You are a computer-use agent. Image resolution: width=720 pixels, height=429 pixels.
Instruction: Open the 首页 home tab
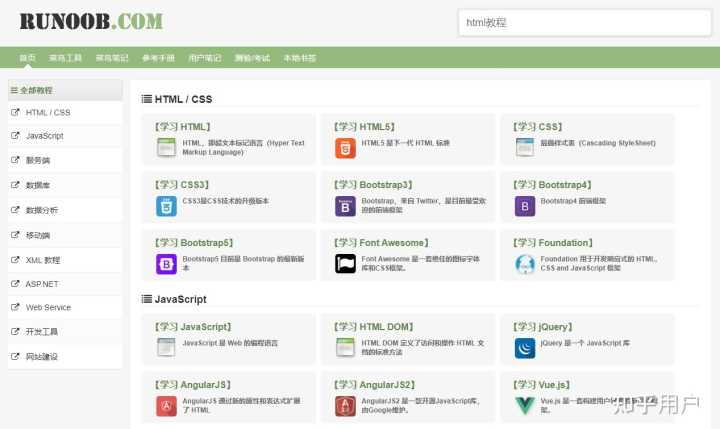[x=27, y=58]
